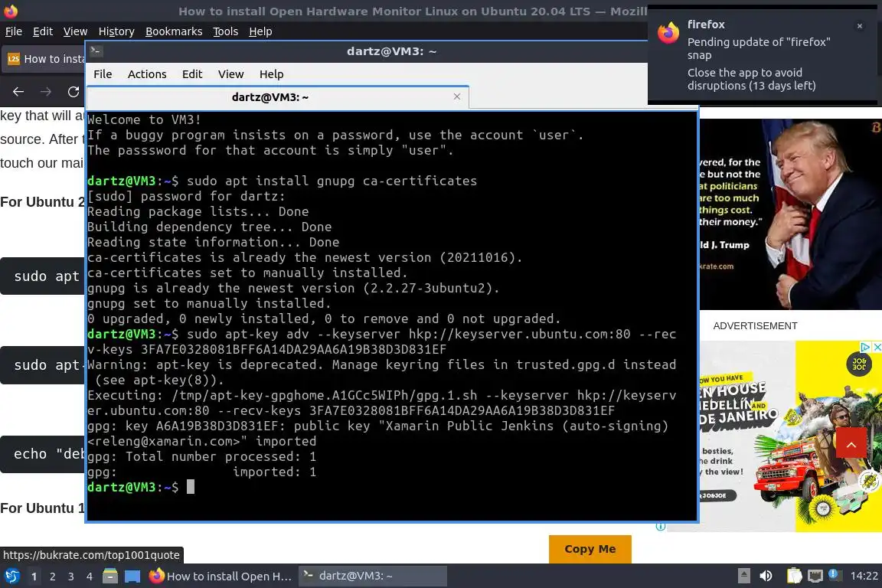Click the ad info icon beside Copy Me
Viewport: 882px width, 588px height.
pos(661,527)
